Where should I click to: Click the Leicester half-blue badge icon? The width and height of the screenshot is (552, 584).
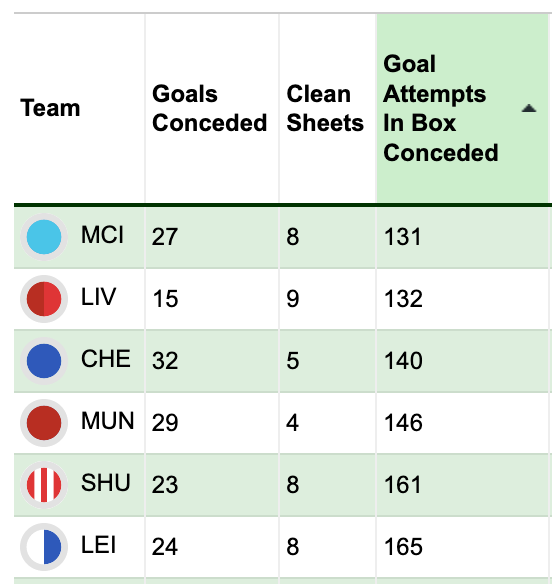click(x=44, y=547)
